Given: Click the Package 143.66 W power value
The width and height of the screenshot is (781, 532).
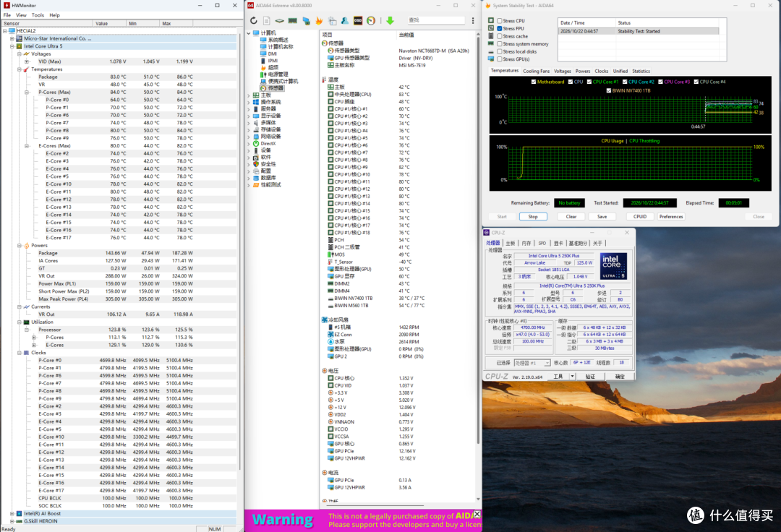Looking at the screenshot, I should pyautogui.click(x=116, y=253).
